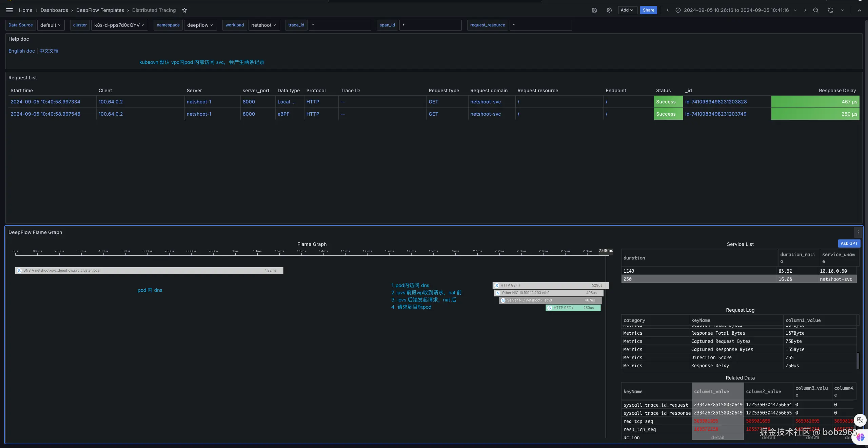Open the Data Source default dropdown
This screenshot has height=448, width=868.
[51, 25]
